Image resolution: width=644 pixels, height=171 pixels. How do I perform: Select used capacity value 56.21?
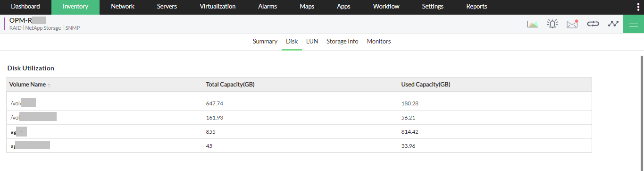(x=408, y=117)
